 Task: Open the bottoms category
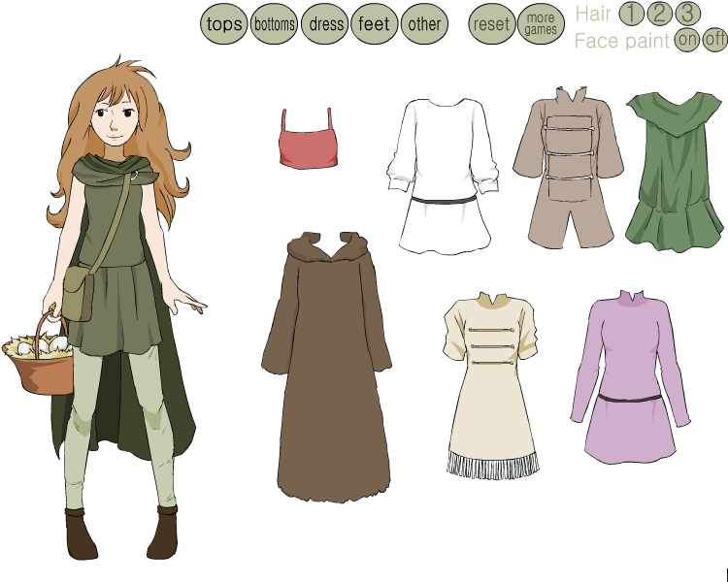pos(274,23)
